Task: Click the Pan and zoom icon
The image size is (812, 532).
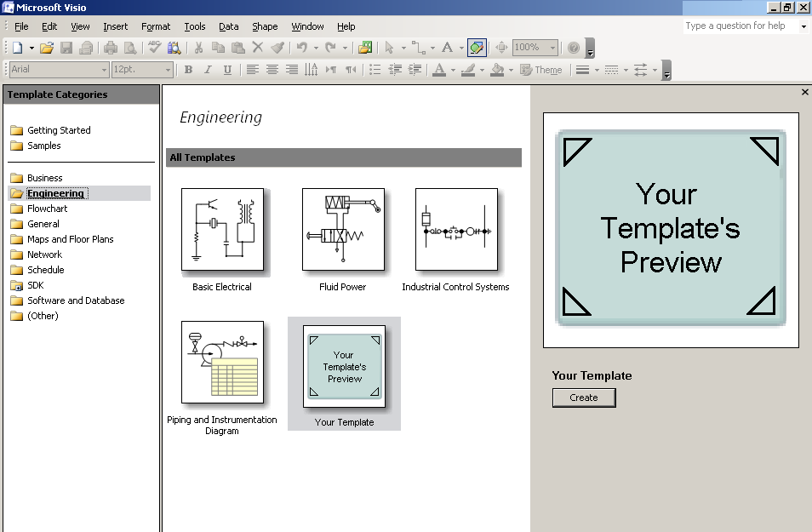Action: click(x=501, y=48)
